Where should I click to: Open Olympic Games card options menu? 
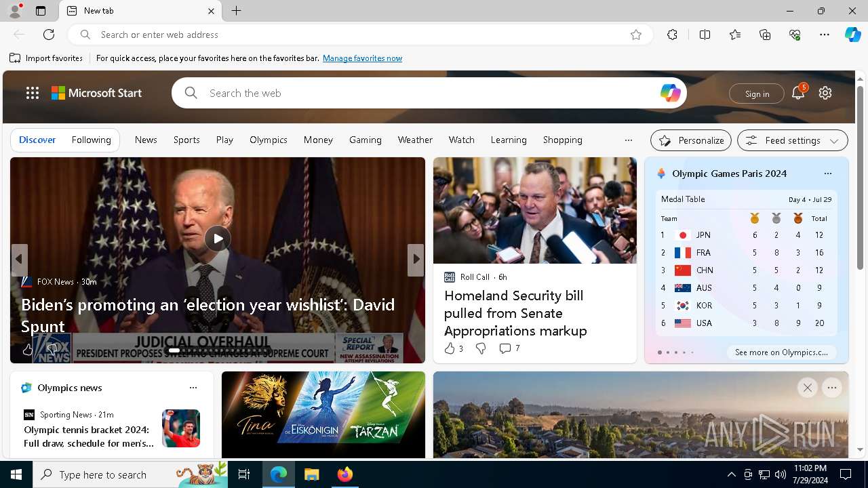pos(828,174)
